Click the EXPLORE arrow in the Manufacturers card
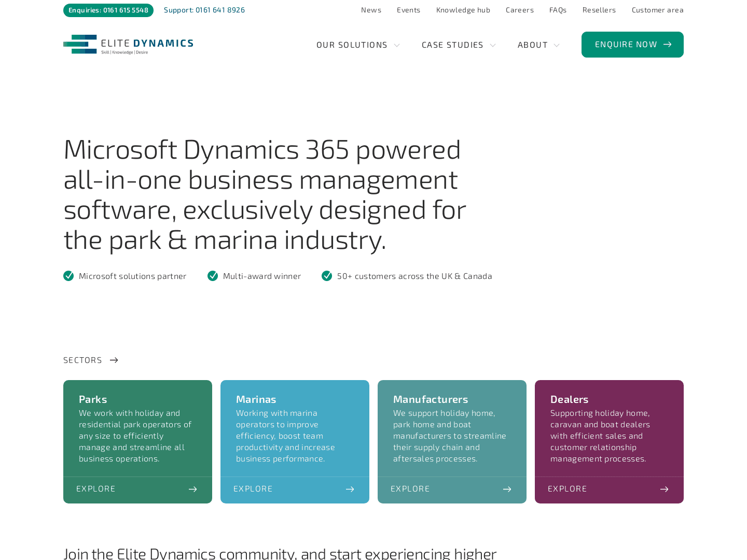 pyautogui.click(x=507, y=488)
